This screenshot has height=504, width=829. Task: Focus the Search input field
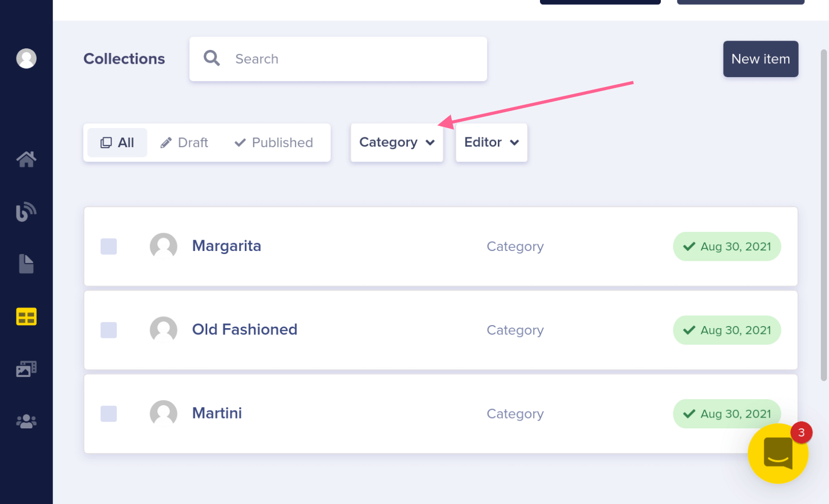point(355,59)
